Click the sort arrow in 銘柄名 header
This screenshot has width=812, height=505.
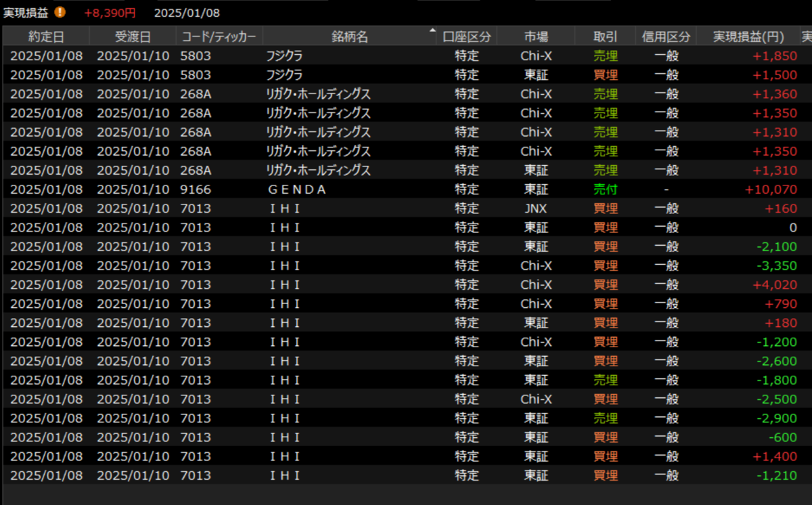[x=432, y=31]
